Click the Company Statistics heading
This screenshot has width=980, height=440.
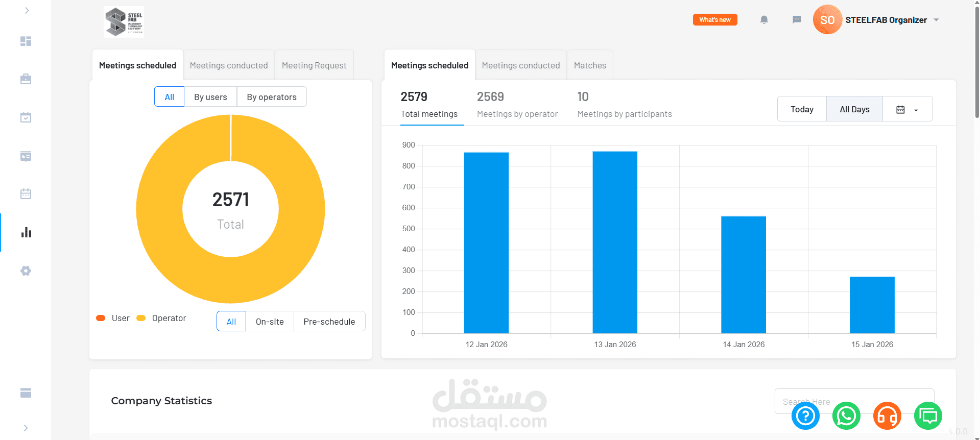[161, 401]
